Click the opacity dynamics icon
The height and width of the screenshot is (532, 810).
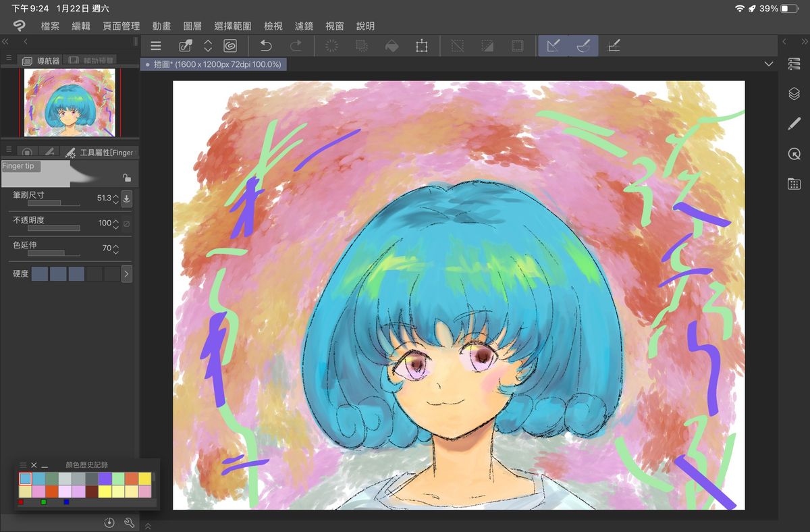point(126,223)
